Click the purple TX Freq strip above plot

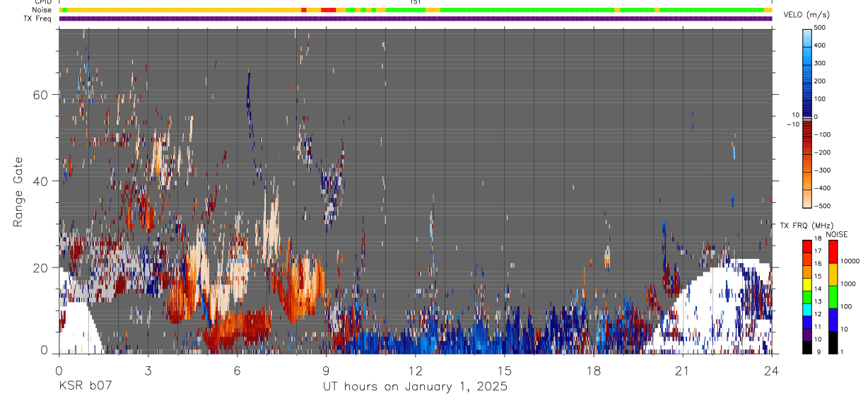click(416, 18)
